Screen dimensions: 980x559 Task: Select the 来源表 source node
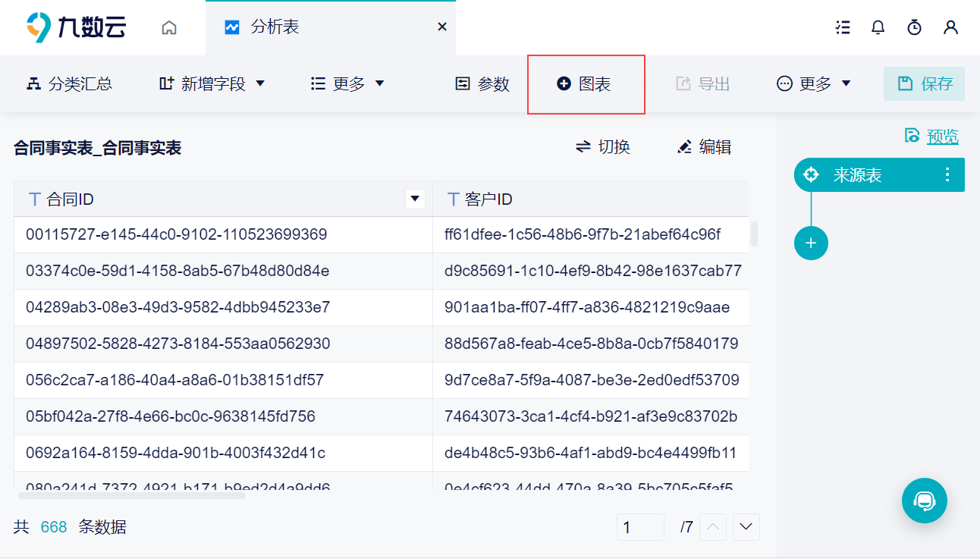tap(879, 175)
